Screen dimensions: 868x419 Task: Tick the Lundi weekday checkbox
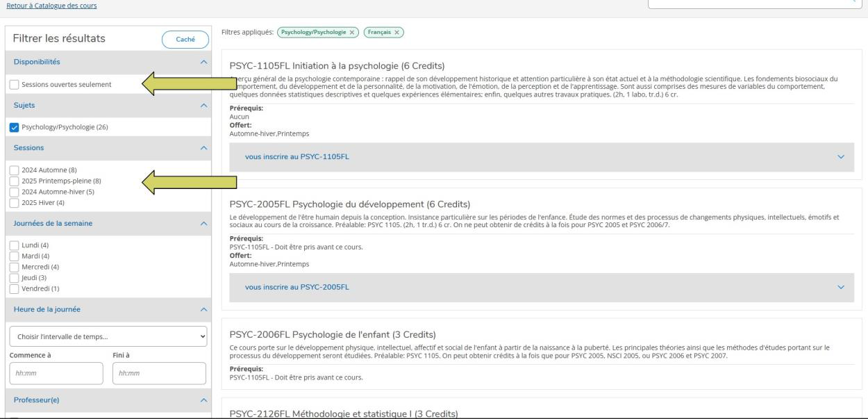pyautogui.click(x=15, y=245)
